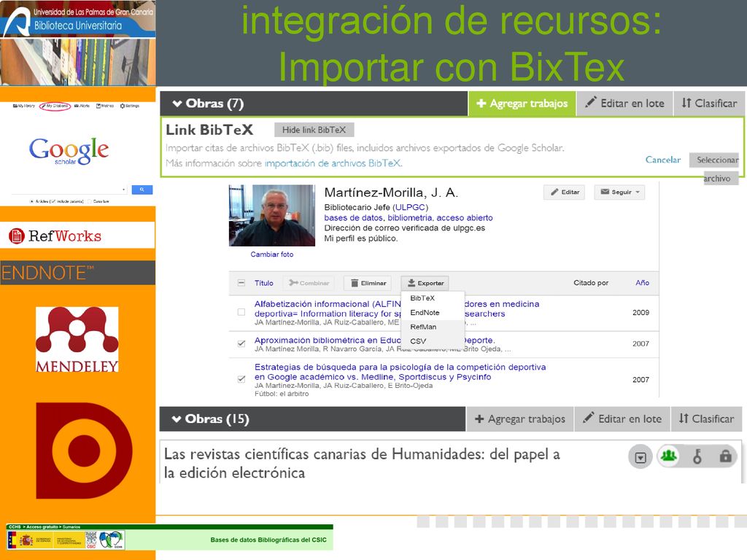The image size is (747, 560).
Task: Click the acceso abierto interest link
Action: click(465, 217)
